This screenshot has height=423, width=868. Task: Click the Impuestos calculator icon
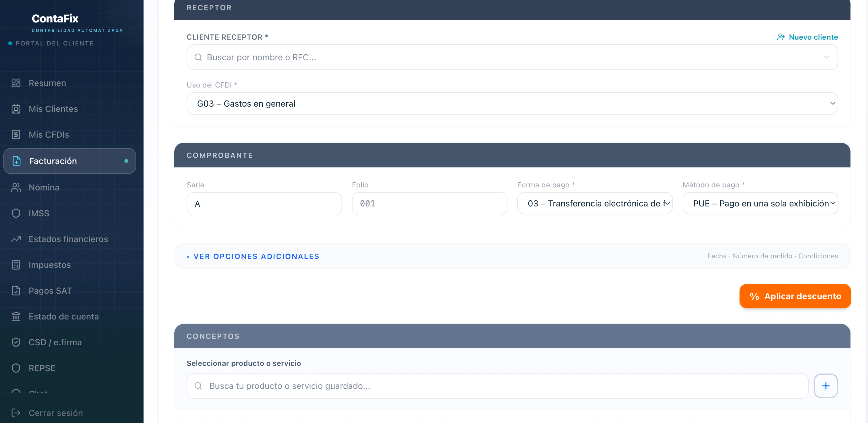tap(16, 265)
